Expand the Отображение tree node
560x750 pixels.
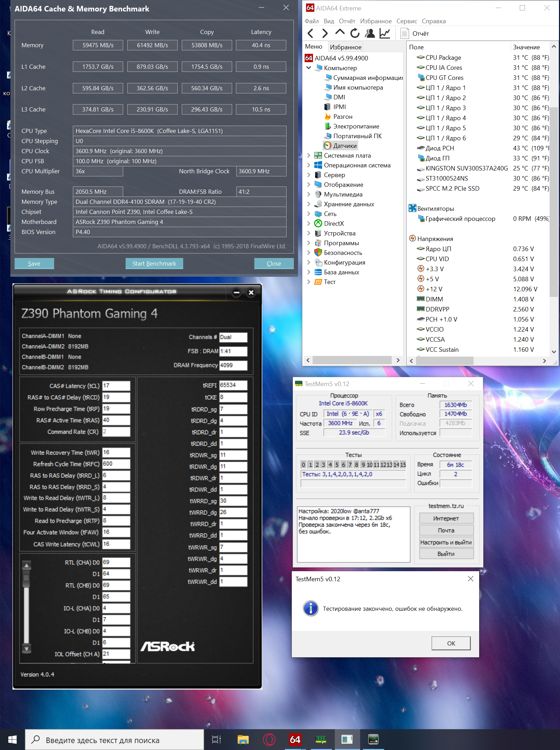[308, 185]
